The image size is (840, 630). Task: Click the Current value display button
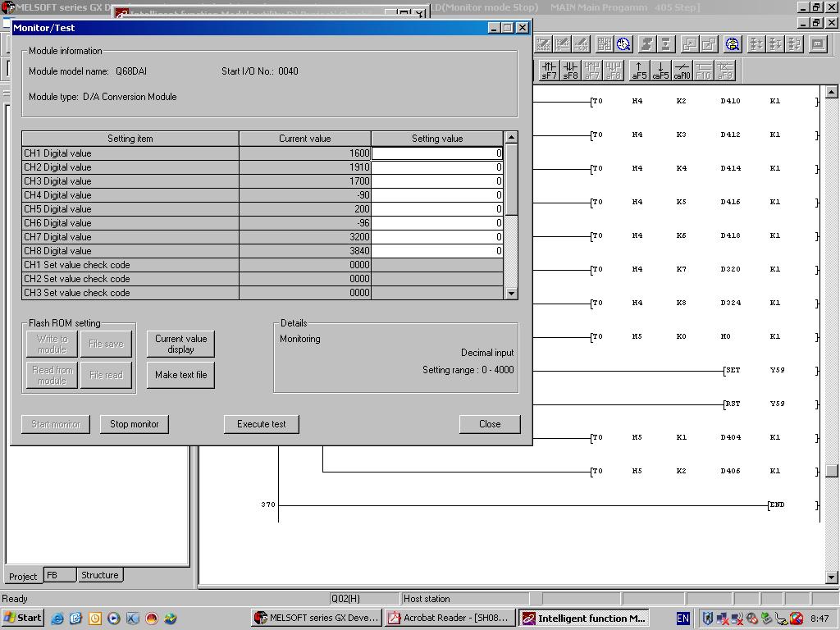(180, 344)
